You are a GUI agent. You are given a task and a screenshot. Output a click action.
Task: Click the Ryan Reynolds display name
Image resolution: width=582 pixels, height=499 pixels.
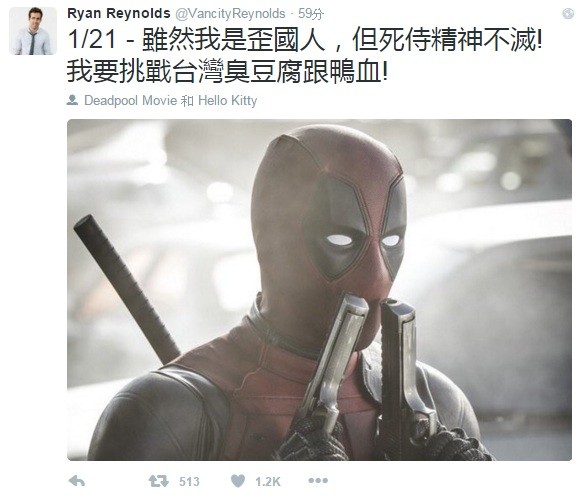pos(119,13)
